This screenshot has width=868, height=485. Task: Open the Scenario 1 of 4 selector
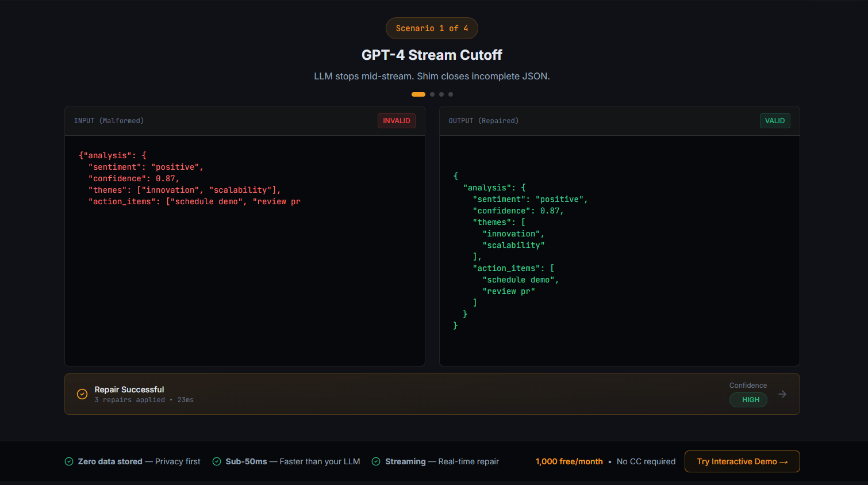click(x=432, y=28)
